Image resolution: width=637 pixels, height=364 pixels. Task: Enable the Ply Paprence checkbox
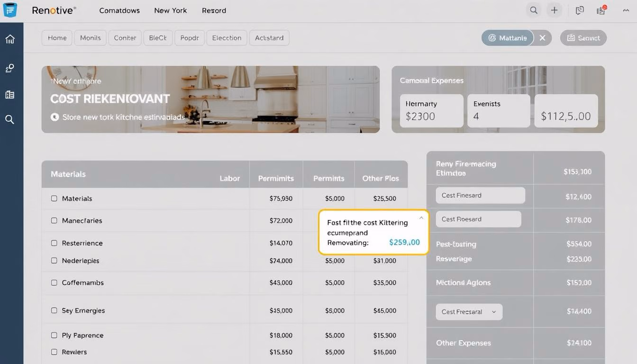(x=54, y=335)
